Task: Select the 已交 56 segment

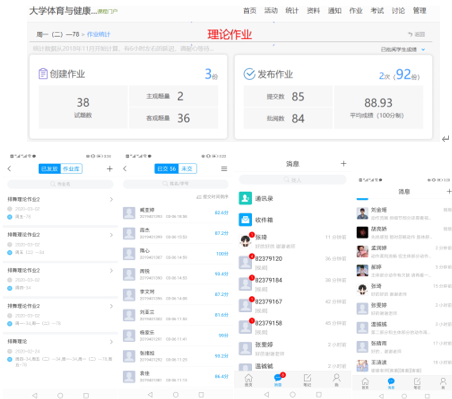Action: coord(167,169)
